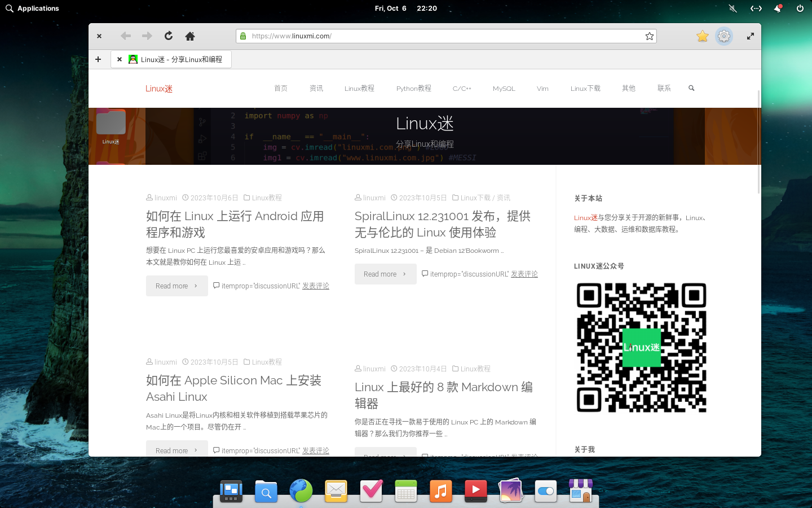Click the muted sound indicator in panel
The image size is (812, 508).
[732, 8]
